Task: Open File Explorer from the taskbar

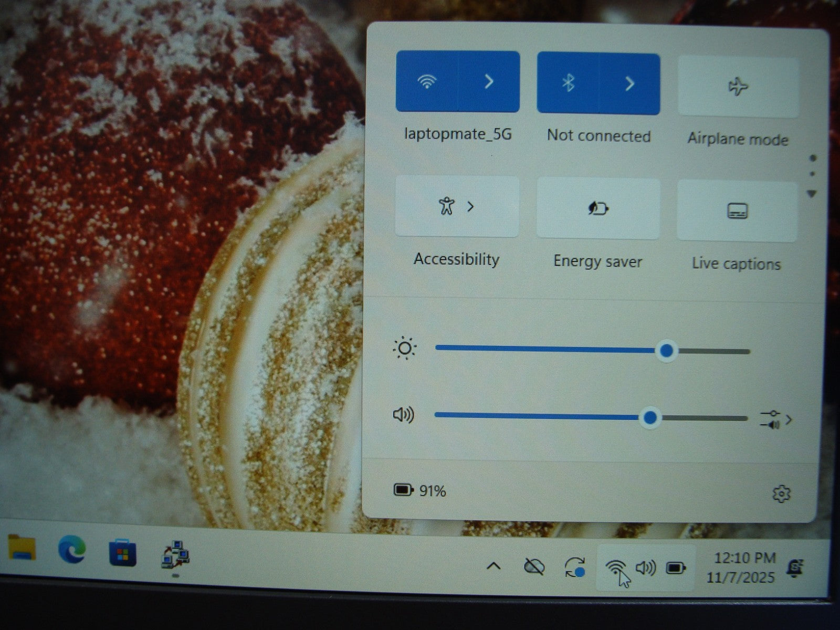Action: (22, 549)
